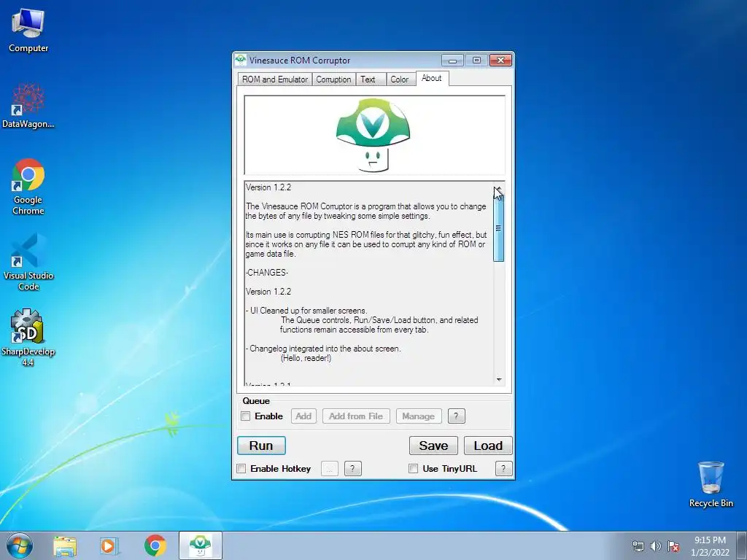The height and width of the screenshot is (560, 747).
Task: Click the changelog scroll-up arrow
Action: click(499, 188)
